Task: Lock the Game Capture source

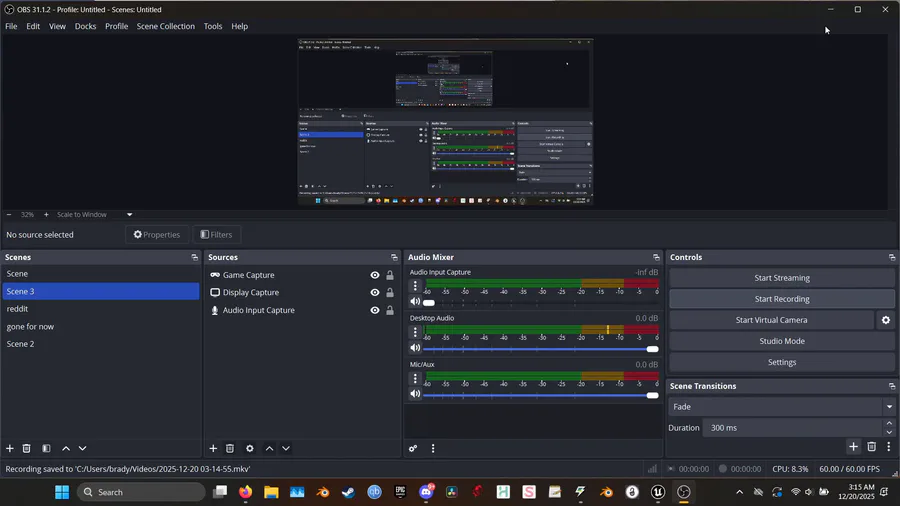Action: (x=390, y=275)
